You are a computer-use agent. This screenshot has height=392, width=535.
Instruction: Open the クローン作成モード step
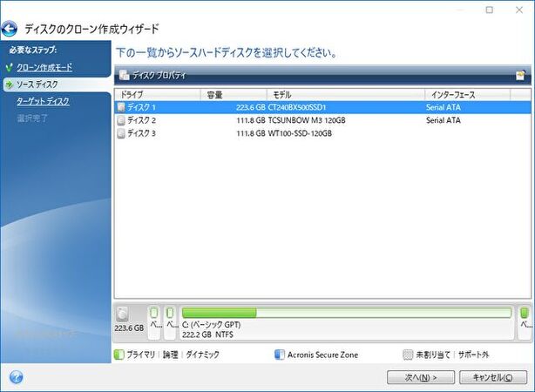[x=44, y=68]
